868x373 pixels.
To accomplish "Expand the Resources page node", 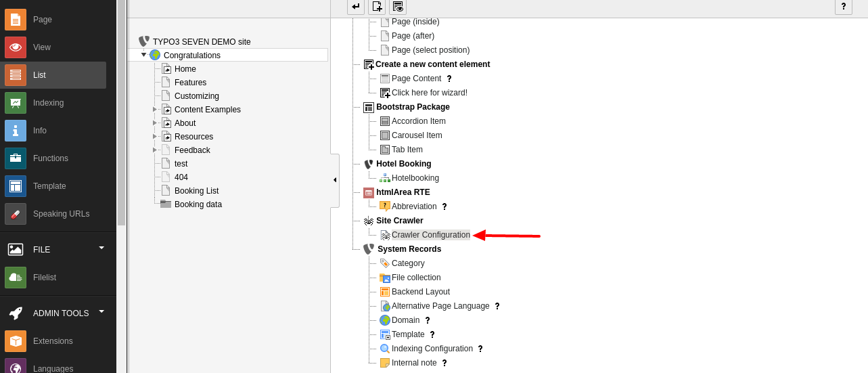I will pyautogui.click(x=155, y=137).
